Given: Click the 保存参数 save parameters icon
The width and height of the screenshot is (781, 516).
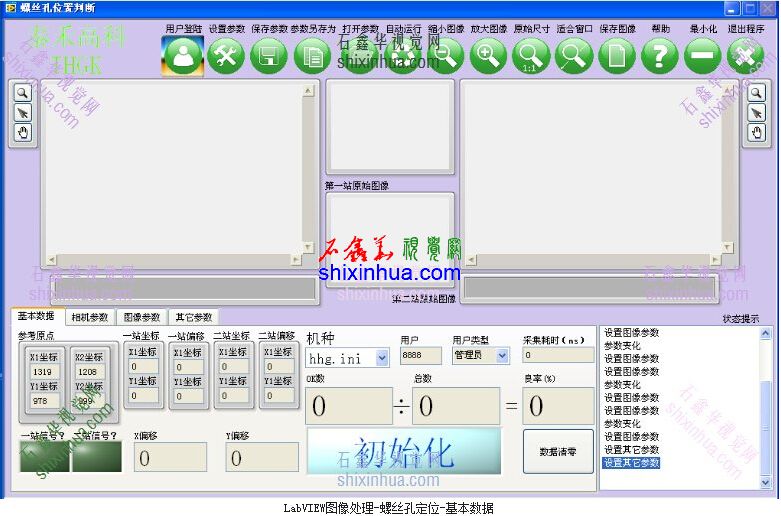Looking at the screenshot, I should pyautogui.click(x=269, y=56).
